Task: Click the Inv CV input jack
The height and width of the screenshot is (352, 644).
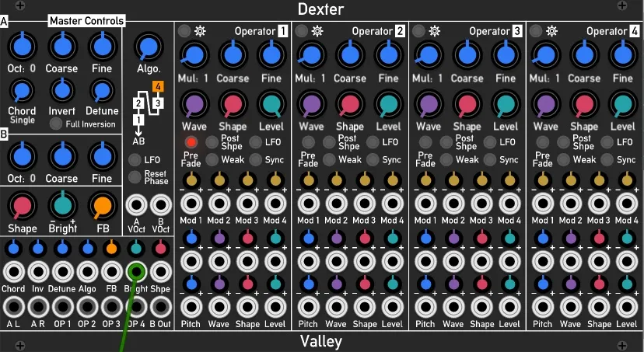Action: [38, 272]
